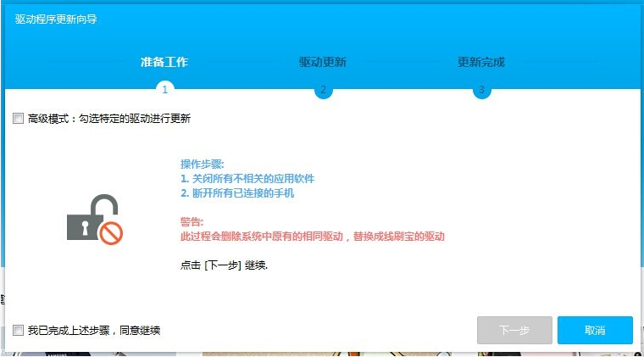Screen dimensions: 644x357
Task: Click the red warning line about 线刷宝的驱动
Action: [x=313, y=237]
